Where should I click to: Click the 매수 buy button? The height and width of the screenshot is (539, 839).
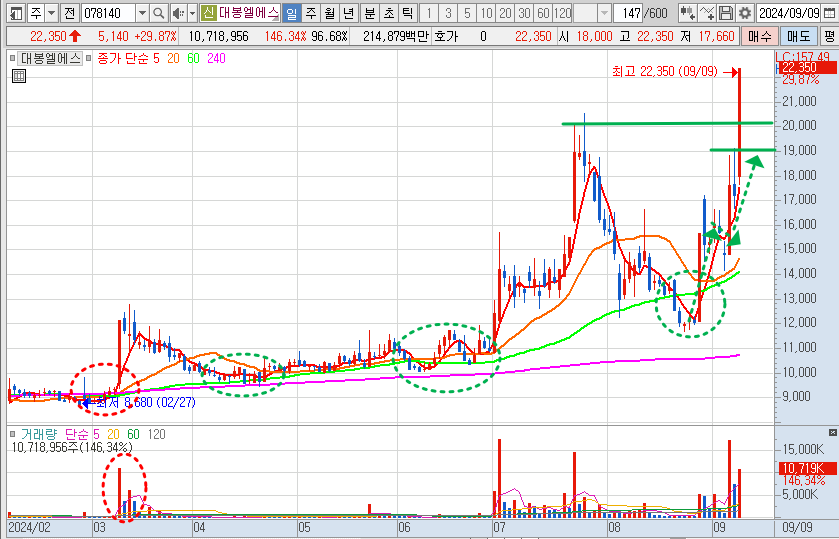760,36
